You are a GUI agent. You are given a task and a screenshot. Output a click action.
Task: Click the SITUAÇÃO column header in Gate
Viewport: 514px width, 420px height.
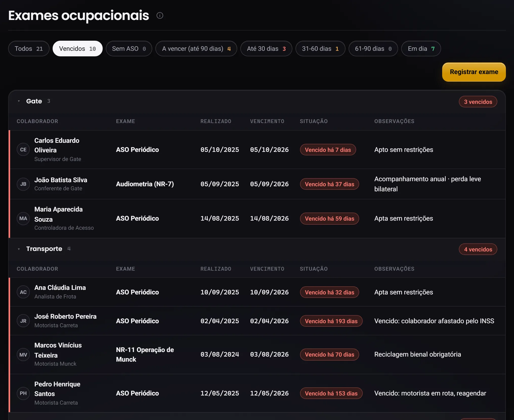(314, 121)
